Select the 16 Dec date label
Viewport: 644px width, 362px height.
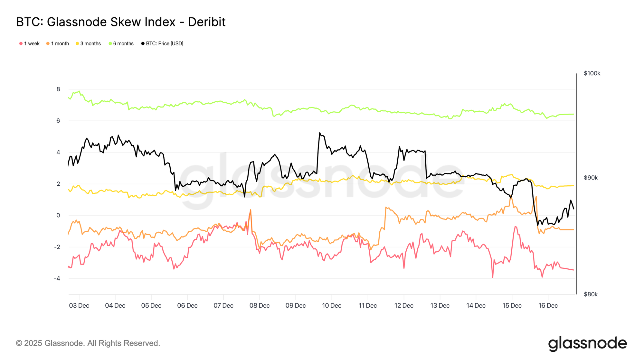tap(548, 306)
